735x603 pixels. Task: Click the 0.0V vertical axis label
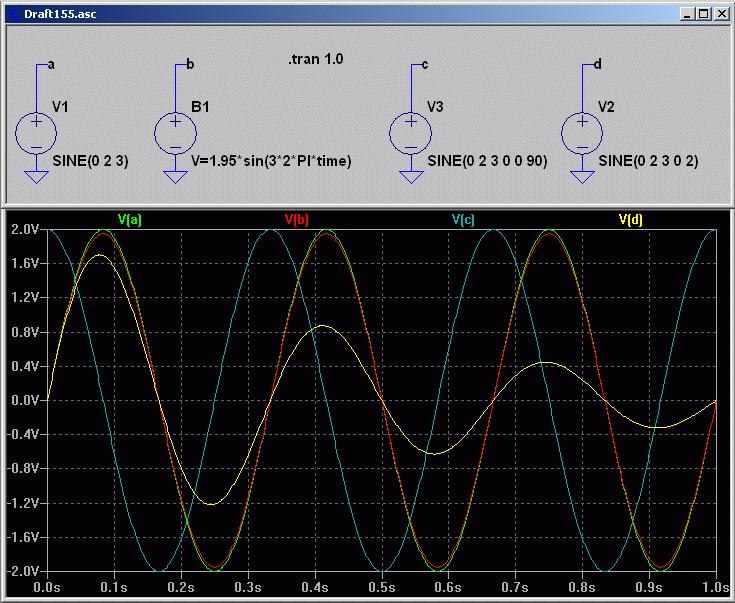(x=24, y=400)
